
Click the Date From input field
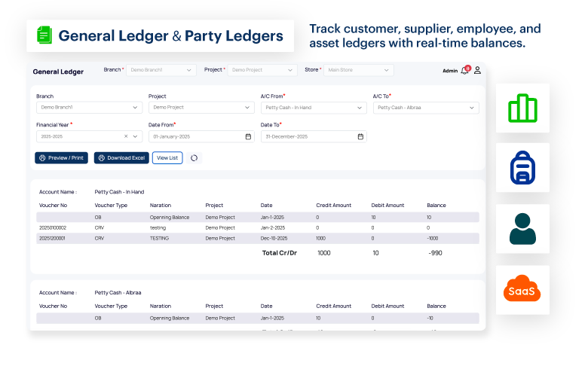(x=201, y=137)
